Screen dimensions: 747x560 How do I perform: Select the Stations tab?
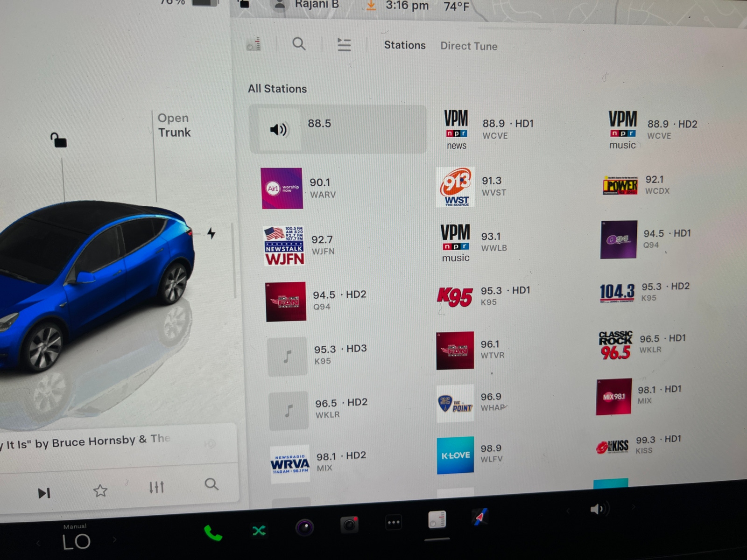tap(405, 45)
